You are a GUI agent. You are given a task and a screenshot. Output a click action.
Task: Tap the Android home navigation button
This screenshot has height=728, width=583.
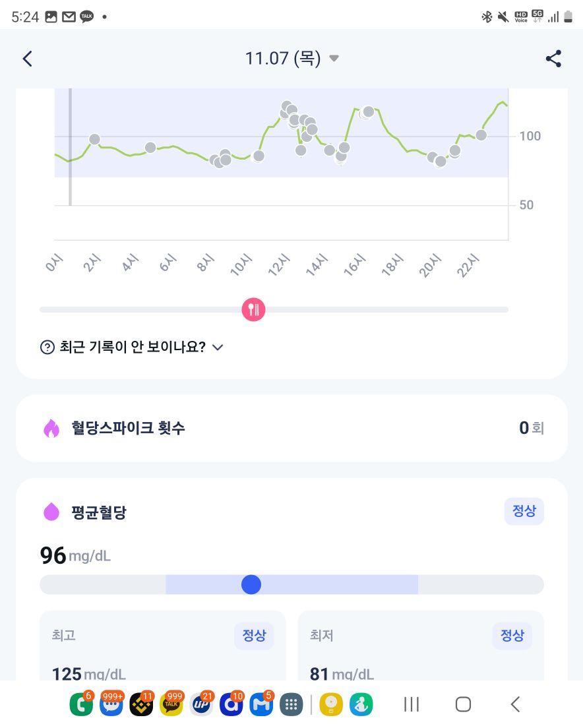[x=463, y=704]
